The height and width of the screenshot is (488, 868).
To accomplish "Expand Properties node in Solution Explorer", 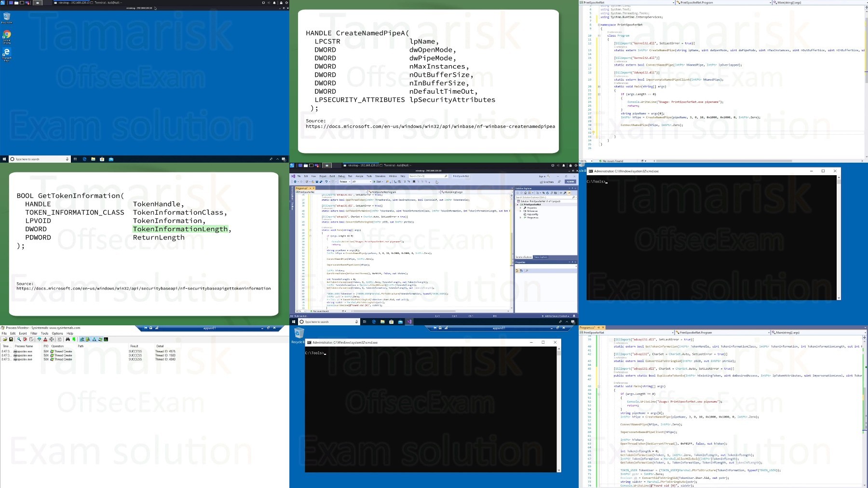I will [x=521, y=208].
